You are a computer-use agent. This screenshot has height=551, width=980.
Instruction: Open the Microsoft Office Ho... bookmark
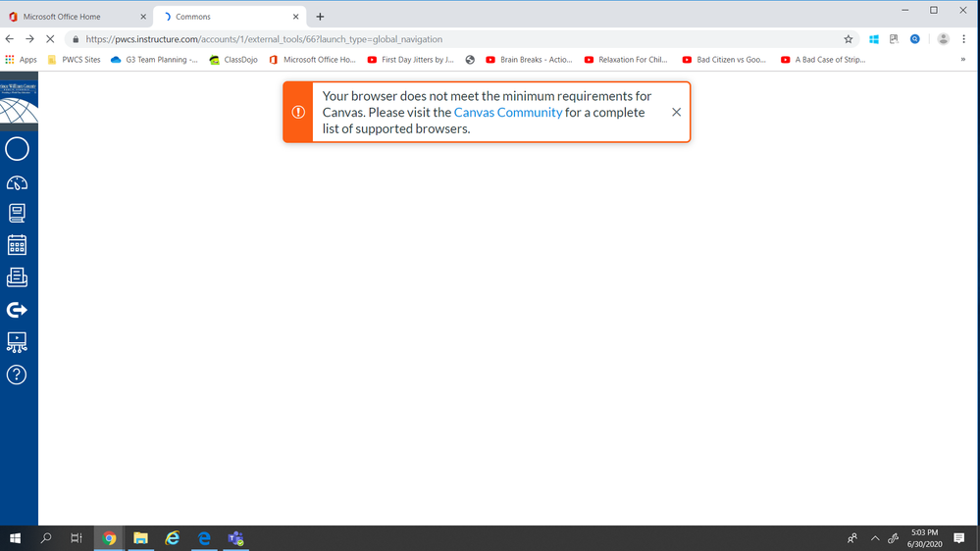point(312,60)
